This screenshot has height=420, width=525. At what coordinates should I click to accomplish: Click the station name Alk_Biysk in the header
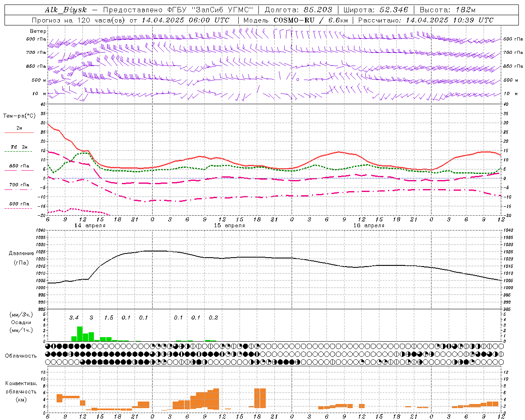point(66,10)
